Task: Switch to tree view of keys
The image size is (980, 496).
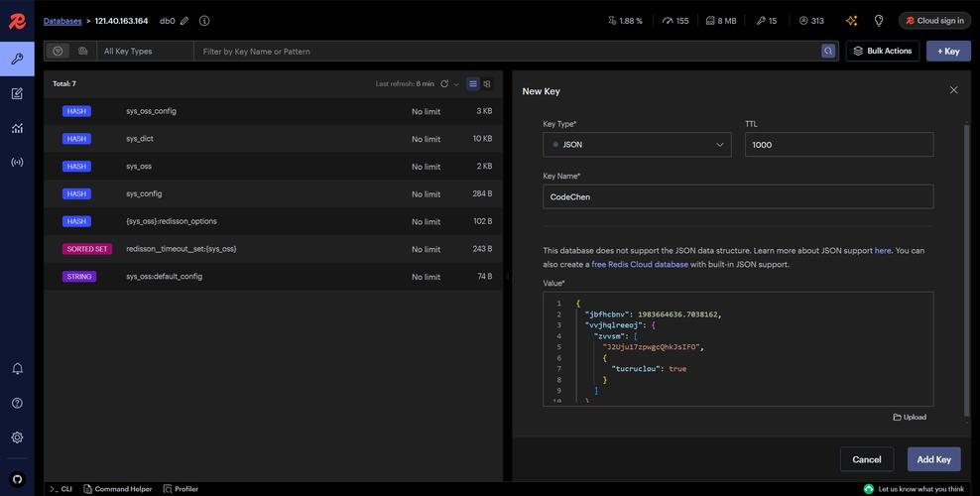Action: point(487,84)
